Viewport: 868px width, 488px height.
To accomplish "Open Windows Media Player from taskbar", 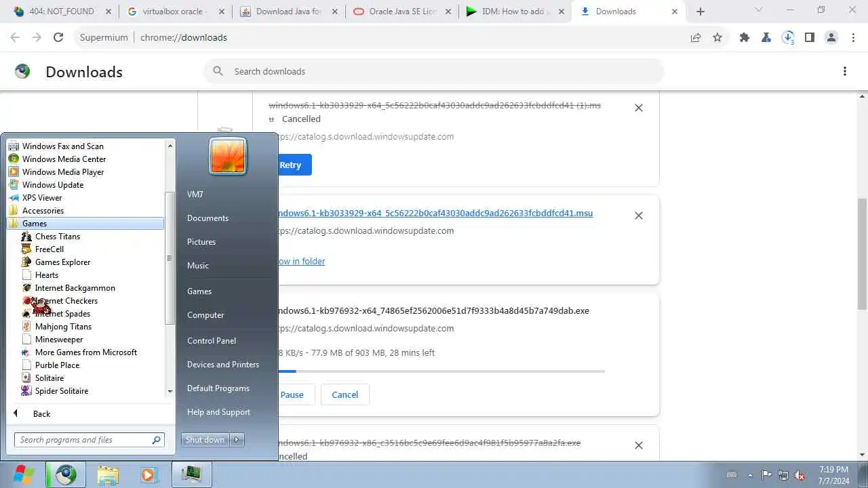I will [x=149, y=474].
